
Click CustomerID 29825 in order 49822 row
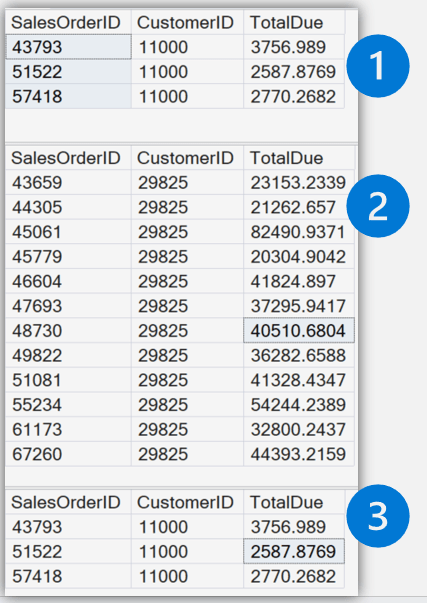pos(187,355)
